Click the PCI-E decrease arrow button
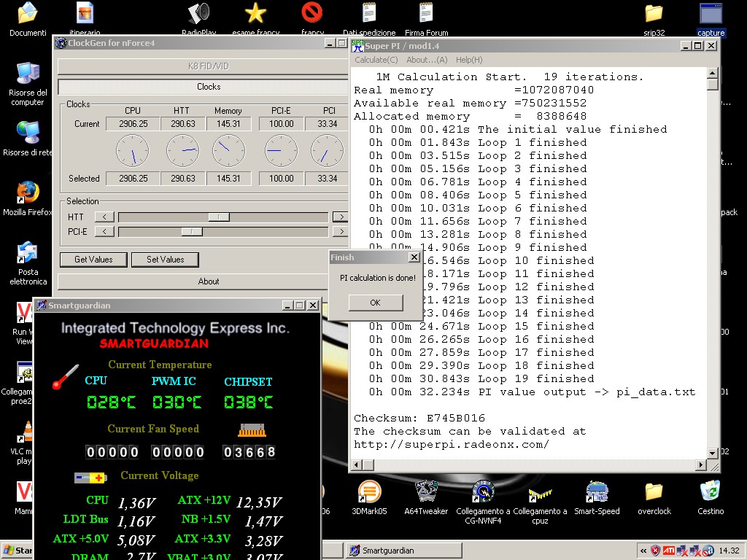The height and width of the screenshot is (560, 747). pyautogui.click(x=104, y=232)
